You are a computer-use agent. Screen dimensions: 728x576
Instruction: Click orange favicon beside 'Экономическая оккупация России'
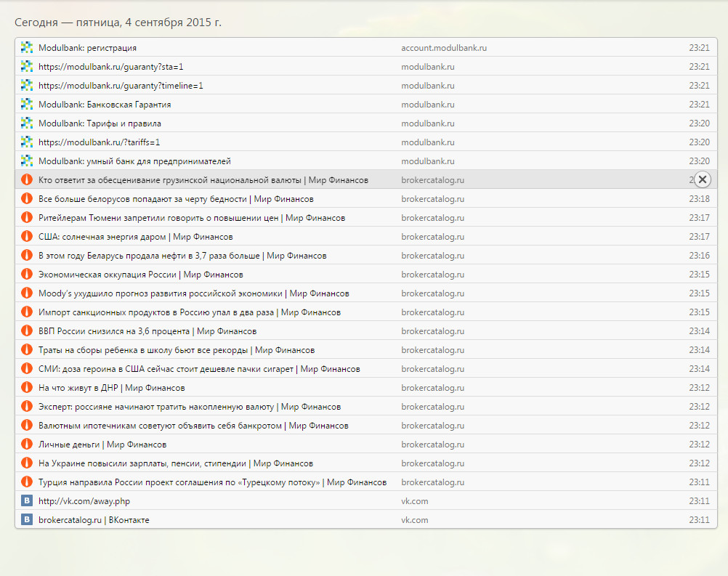pyautogui.click(x=27, y=275)
